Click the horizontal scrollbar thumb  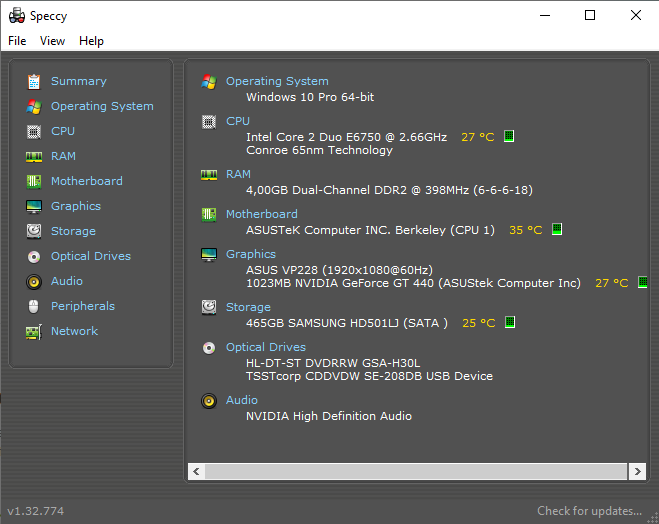coord(416,471)
